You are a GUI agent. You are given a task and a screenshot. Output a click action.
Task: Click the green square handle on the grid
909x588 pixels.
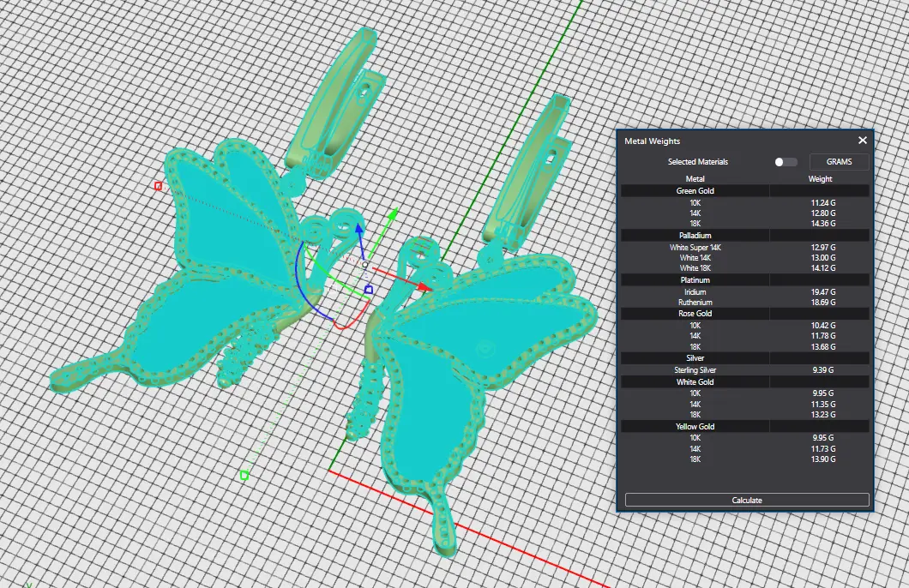244,475
